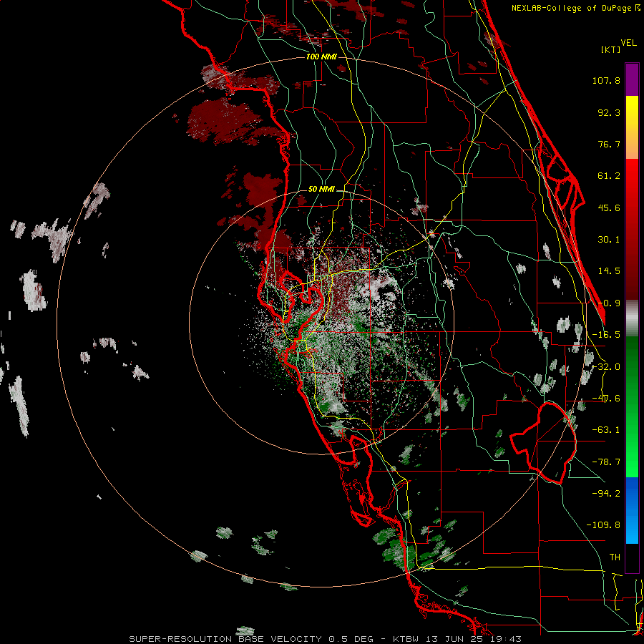Click the -78.7 velocity scale value
This screenshot has height=644, width=644.
[606, 462]
